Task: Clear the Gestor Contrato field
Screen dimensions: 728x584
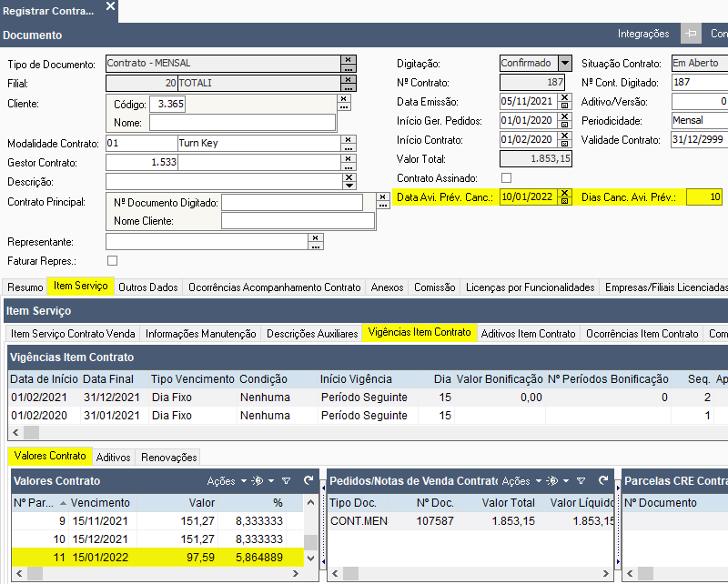Action: (x=349, y=158)
